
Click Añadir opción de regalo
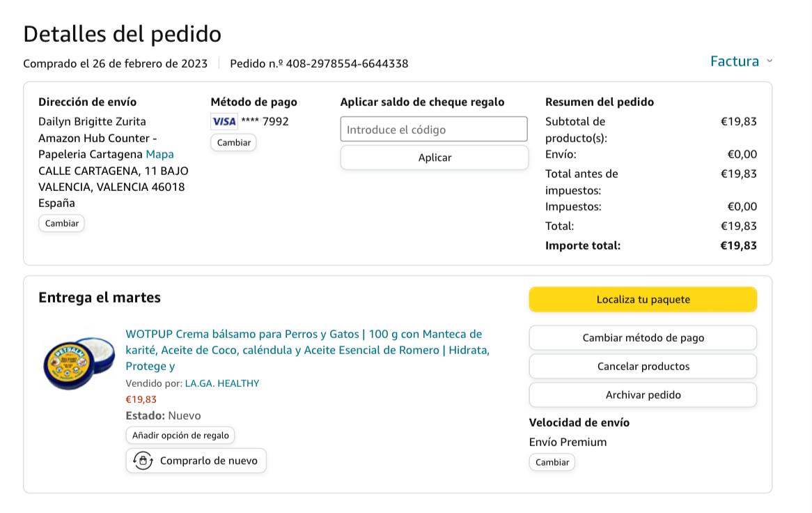coord(180,436)
